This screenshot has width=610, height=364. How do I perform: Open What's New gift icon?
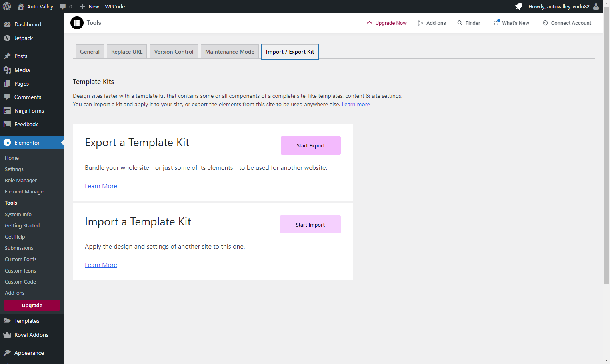[497, 22]
